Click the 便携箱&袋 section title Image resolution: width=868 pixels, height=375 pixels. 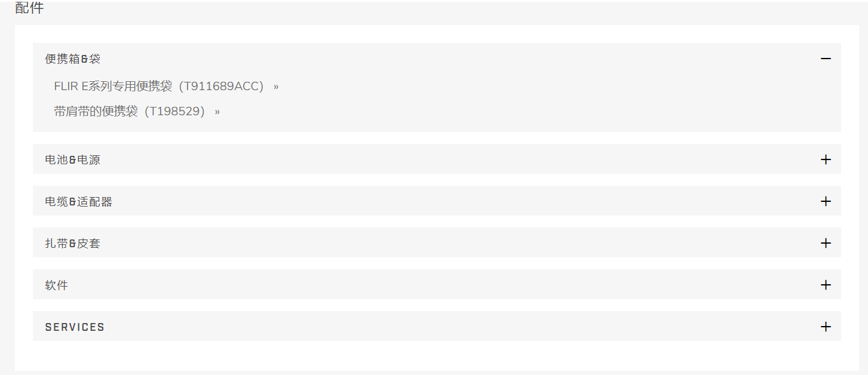[x=73, y=59]
